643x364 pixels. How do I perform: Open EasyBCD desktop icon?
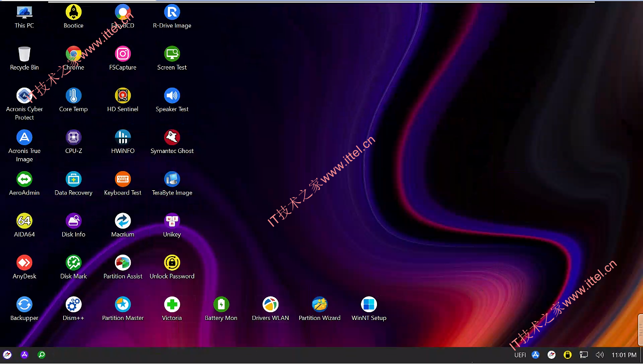pos(123,16)
